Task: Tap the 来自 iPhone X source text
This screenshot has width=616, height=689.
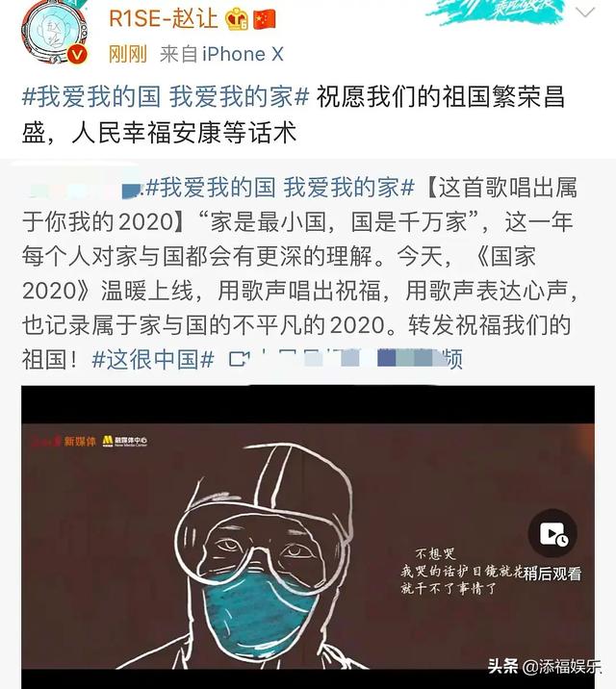Action: coord(221,55)
